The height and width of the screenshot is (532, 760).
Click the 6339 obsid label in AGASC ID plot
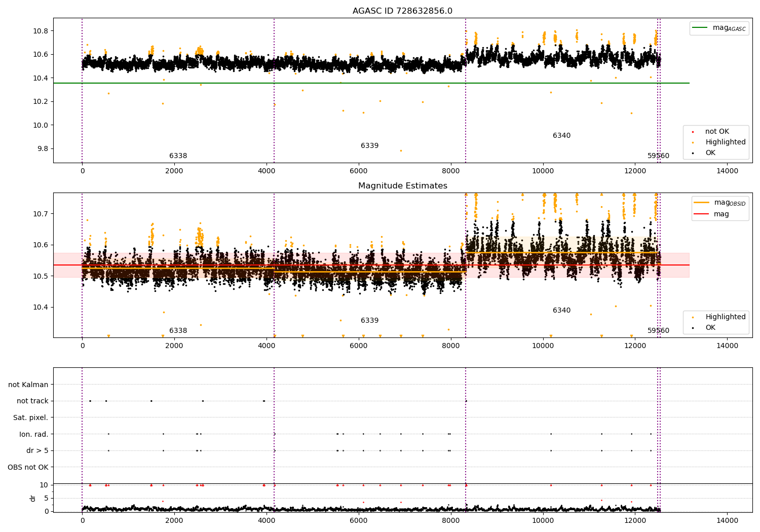(369, 146)
